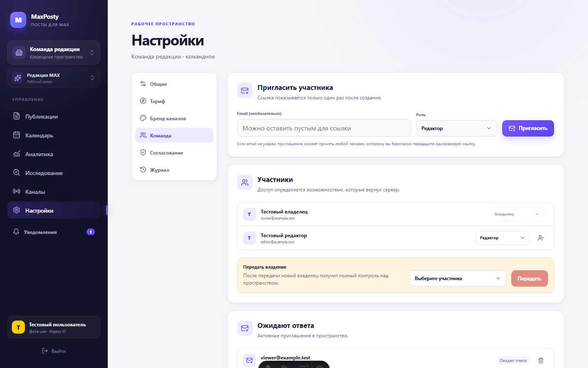Image resolution: width=588 pixels, height=368 pixels.
Task: Click the Ожидает ответа status badge
Action: tap(513, 360)
